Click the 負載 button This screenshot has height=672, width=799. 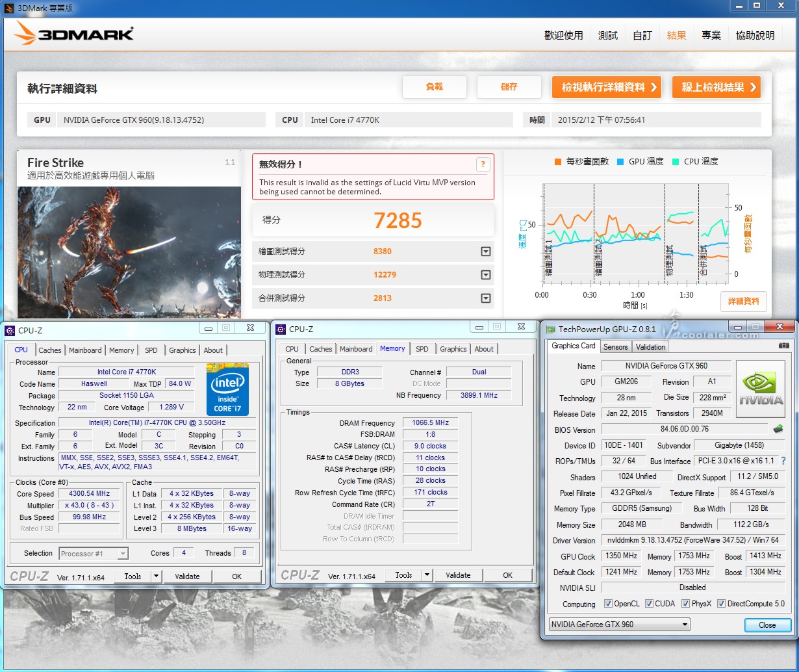coord(435,87)
